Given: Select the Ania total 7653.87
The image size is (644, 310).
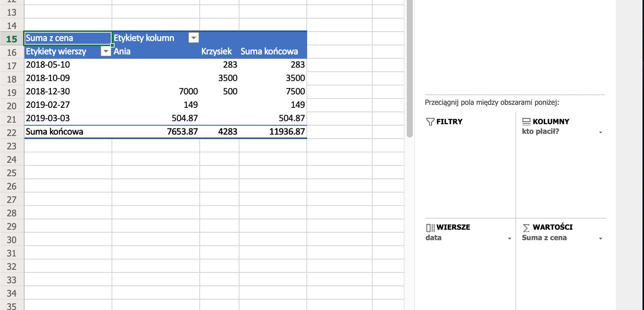Looking at the screenshot, I should click(x=156, y=132).
